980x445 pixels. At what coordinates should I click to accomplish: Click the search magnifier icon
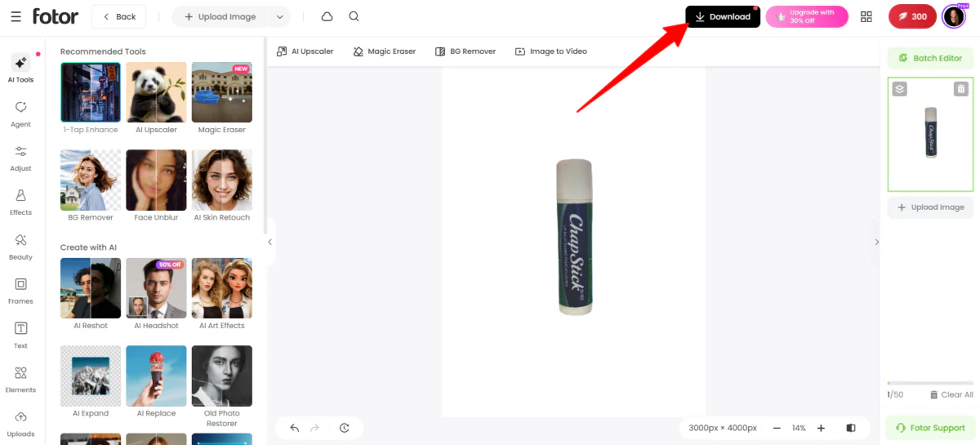(x=354, y=16)
